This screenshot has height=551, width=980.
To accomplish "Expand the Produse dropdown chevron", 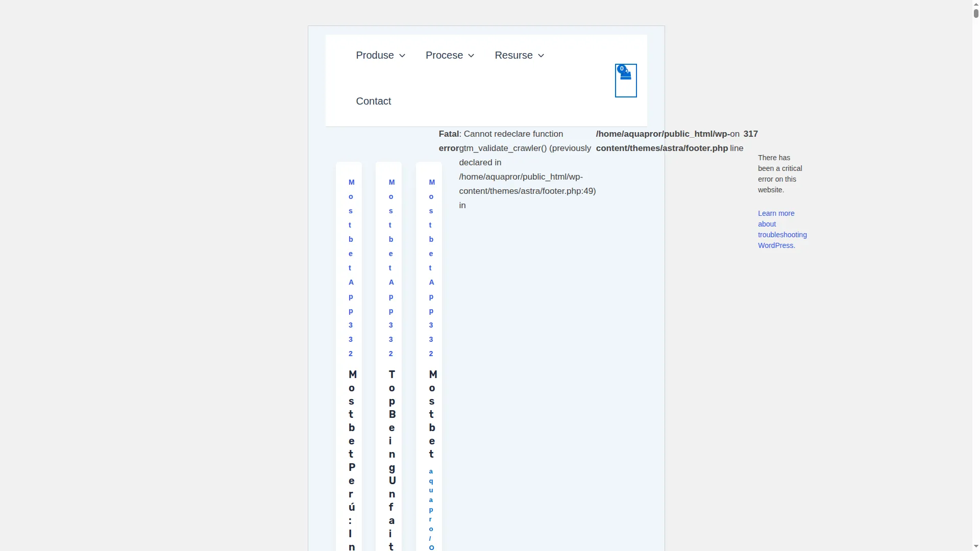I will pos(402,56).
